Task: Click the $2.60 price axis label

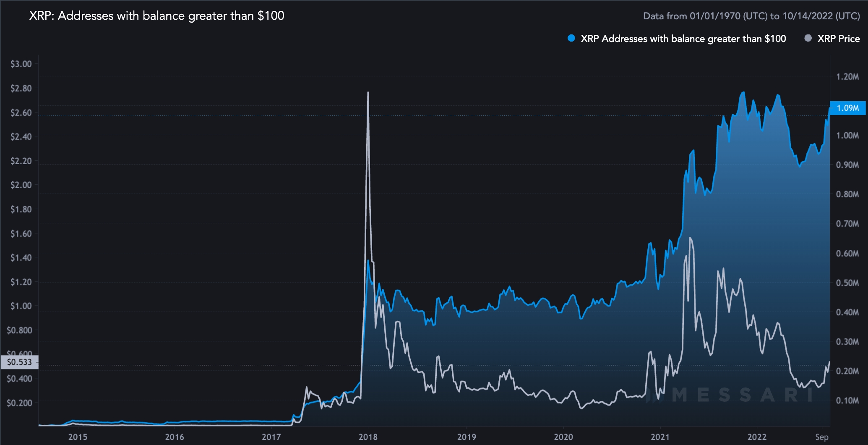Action: pyautogui.click(x=21, y=113)
